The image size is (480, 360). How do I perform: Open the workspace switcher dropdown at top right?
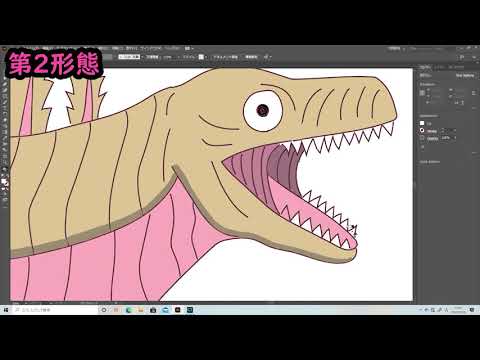[396, 49]
